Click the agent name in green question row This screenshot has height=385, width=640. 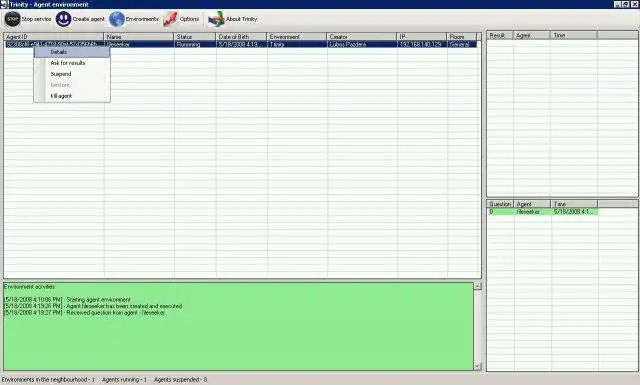[x=532, y=211]
